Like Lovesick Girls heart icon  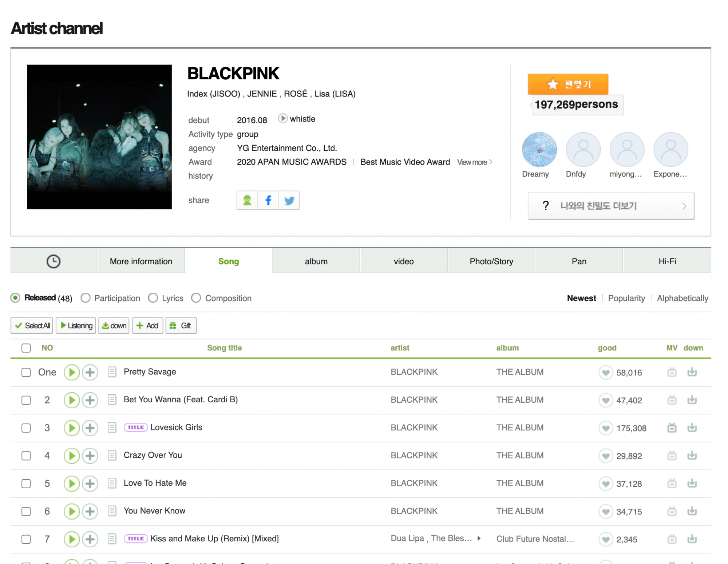(x=606, y=428)
